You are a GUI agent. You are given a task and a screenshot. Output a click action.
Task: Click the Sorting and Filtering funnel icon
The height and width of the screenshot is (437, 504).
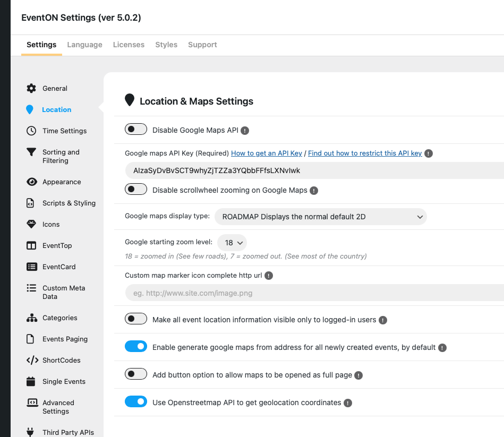click(x=31, y=152)
